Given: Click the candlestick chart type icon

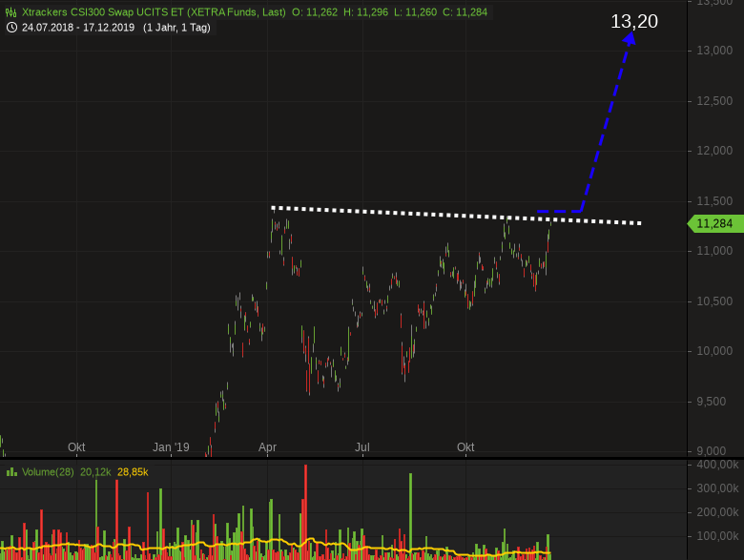Looking at the screenshot, I should [x=11, y=12].
